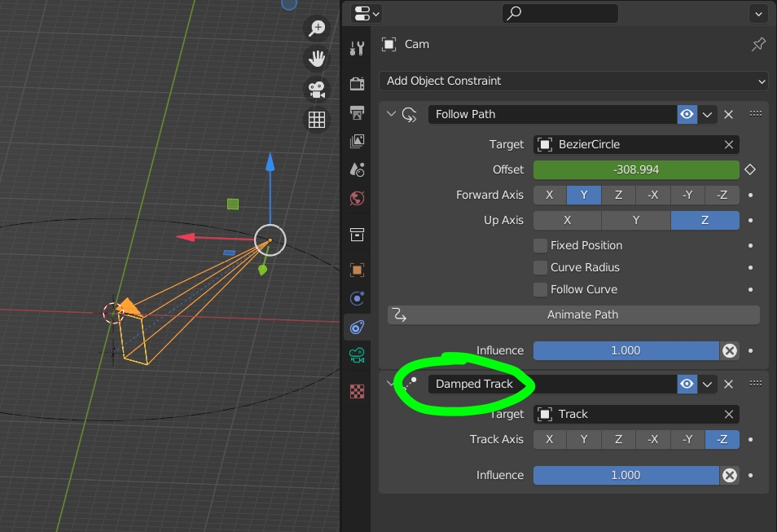Switch to Camera View using camera icon
The height and width of the screenshot is (532, 777).
pos(316,89)
